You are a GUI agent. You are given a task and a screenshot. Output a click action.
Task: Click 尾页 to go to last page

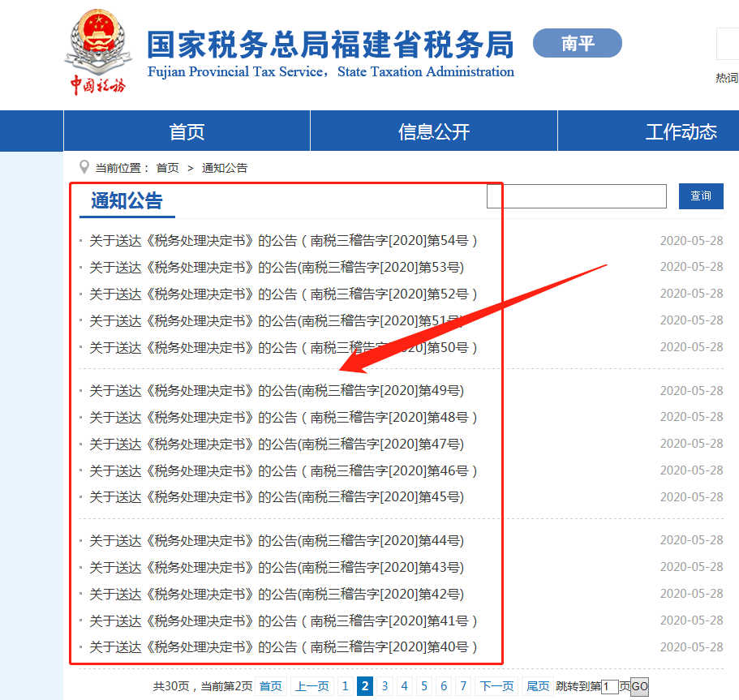[x=537, y=686]
